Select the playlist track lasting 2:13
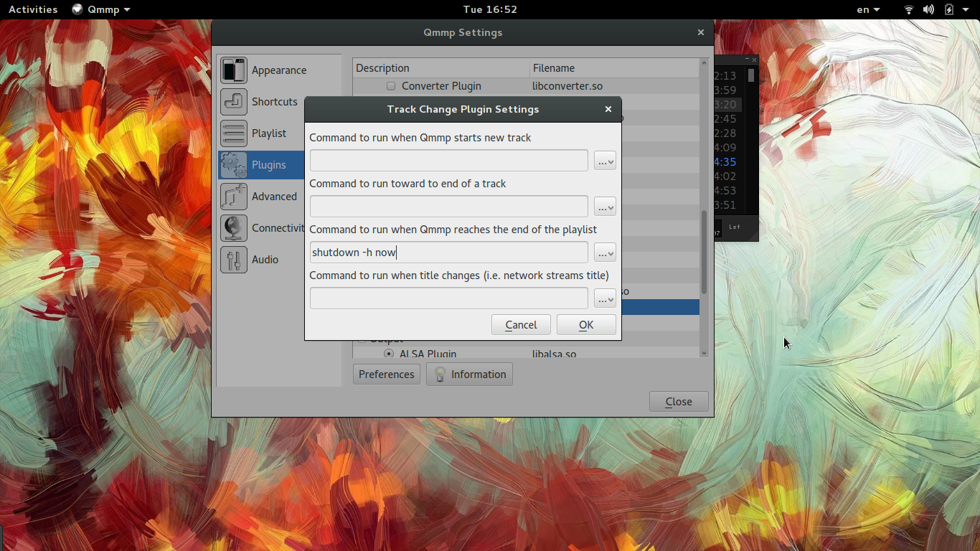 [x=725, y=76]
